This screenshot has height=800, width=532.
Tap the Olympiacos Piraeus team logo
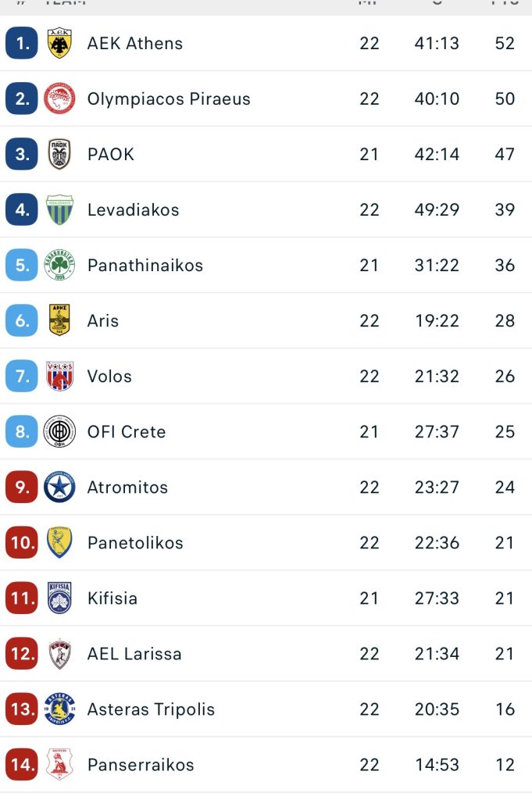click(x=59, y=99)
